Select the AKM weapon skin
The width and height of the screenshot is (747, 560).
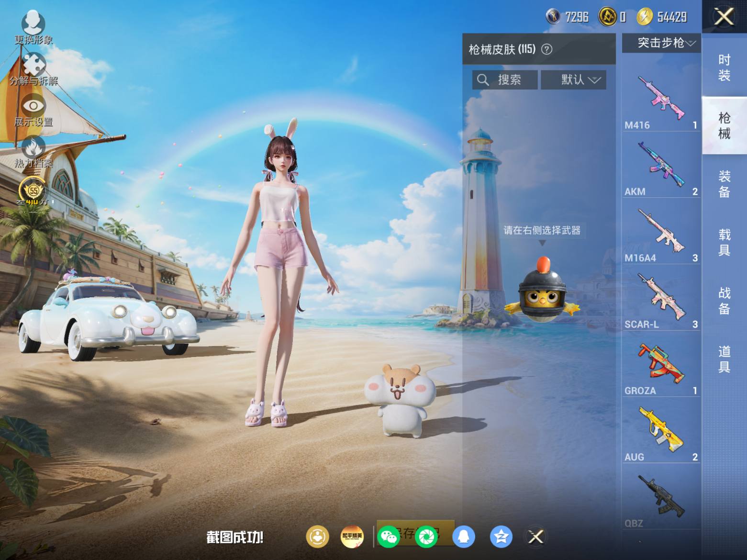coord(661,165)
